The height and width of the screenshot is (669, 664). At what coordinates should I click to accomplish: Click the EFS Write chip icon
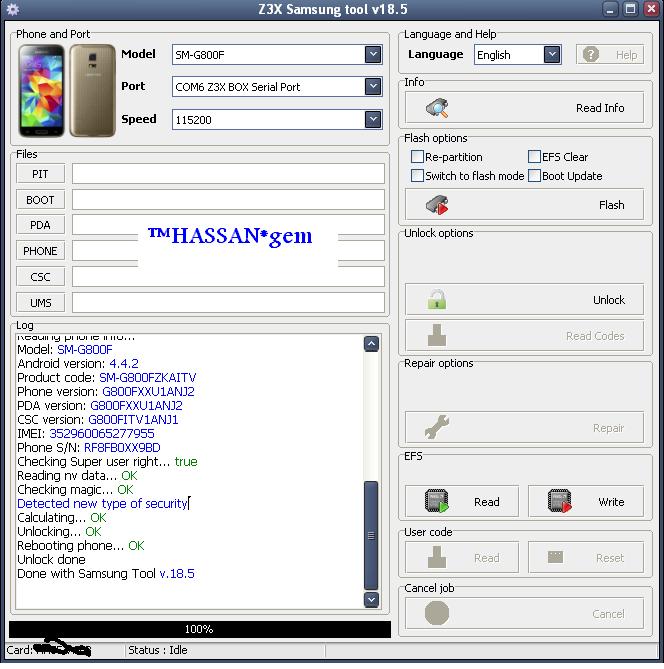click(x=559, y=501)
